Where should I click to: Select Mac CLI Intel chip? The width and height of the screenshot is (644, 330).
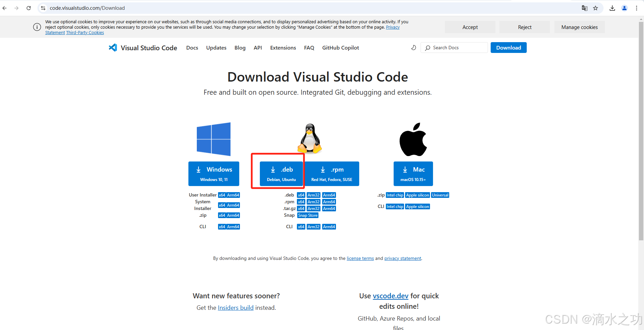(395, 207)
